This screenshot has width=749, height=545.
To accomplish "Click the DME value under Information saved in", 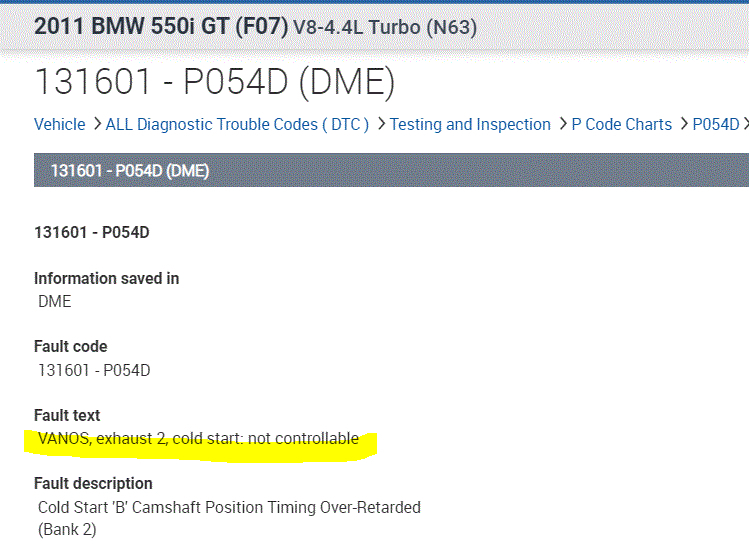I will click(x=55, y=301).
